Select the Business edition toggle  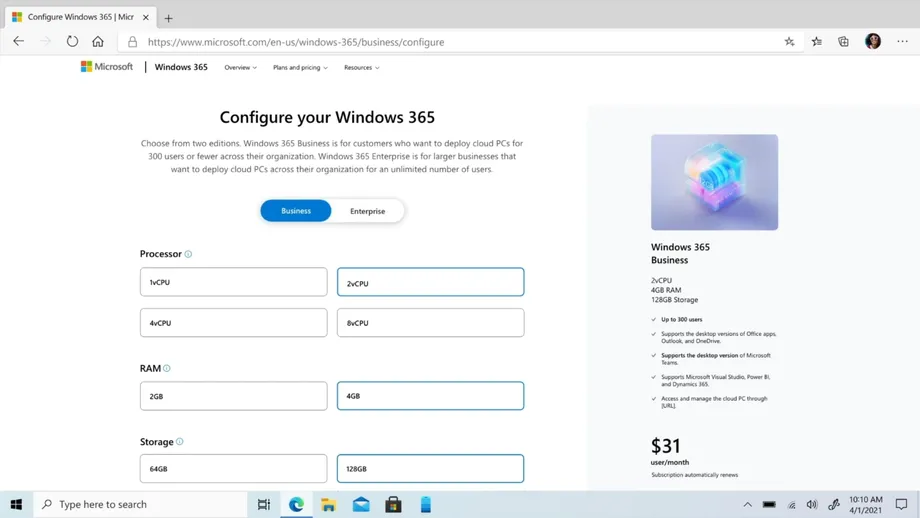pos(296,211)
